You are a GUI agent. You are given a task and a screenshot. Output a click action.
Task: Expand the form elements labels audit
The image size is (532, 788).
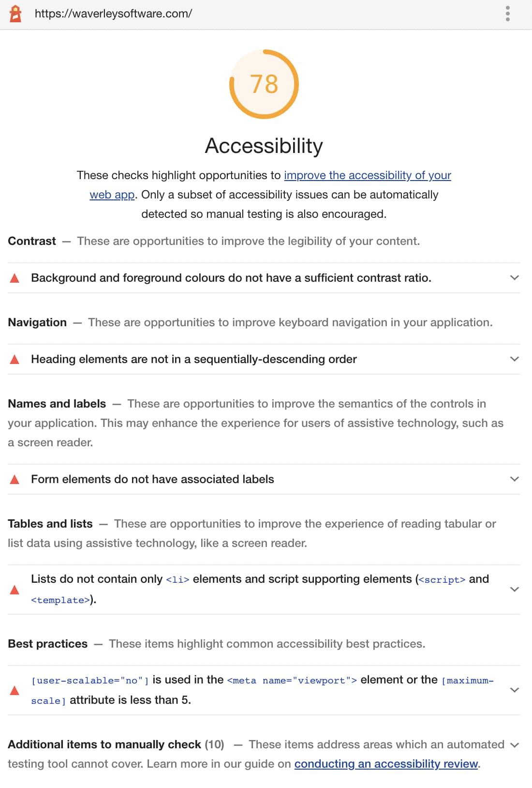click(x=514, y=479)
